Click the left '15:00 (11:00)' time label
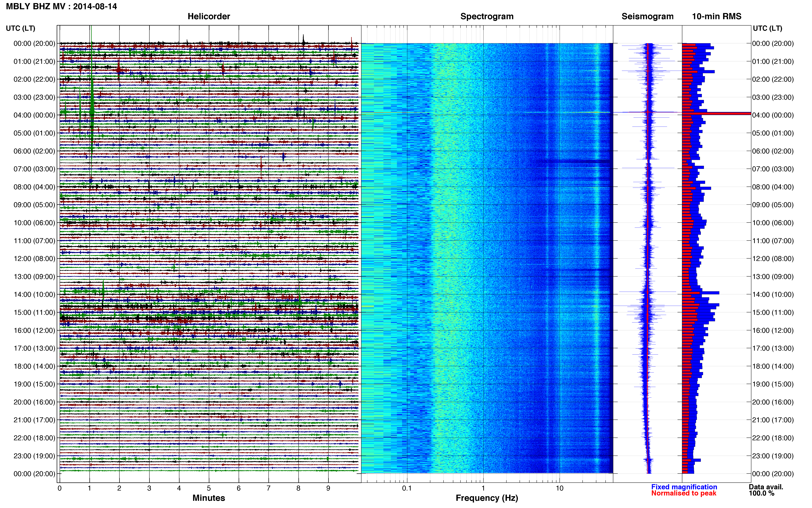Viewport: 812px width, 508px height. click(34, 312)
